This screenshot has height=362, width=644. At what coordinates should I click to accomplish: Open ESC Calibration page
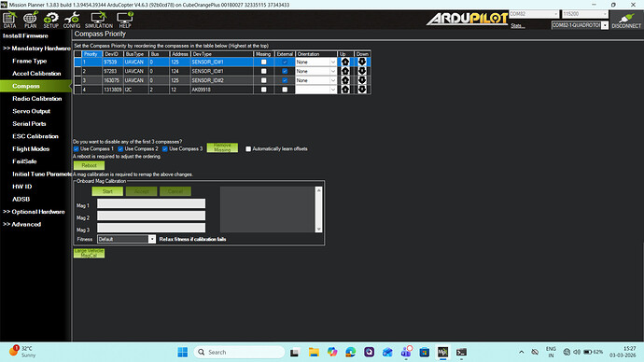click(35, 136)
